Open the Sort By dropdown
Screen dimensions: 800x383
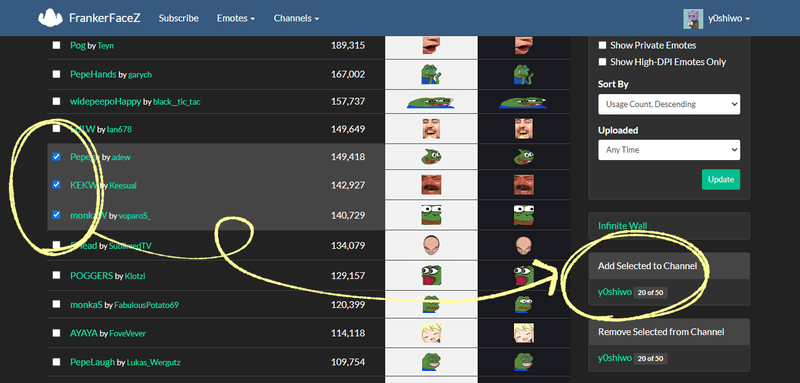[669, 104]
